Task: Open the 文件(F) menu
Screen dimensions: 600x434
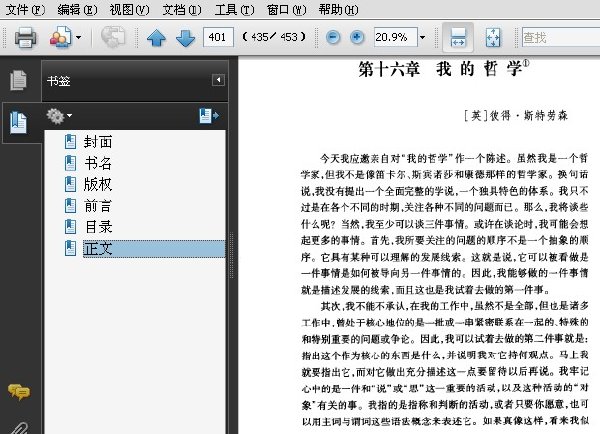Action: [25, 9]
